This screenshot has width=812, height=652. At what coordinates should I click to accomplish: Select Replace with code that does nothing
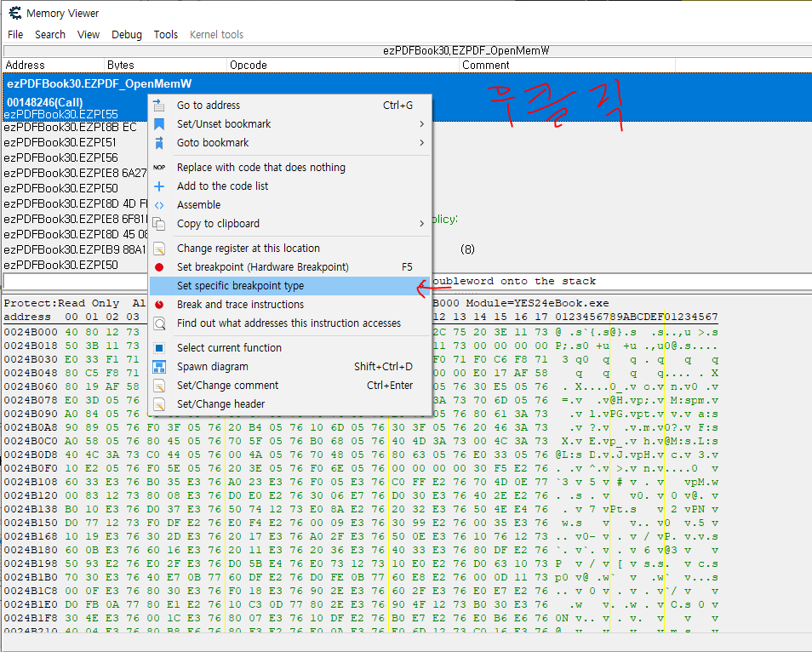(290, 168)
